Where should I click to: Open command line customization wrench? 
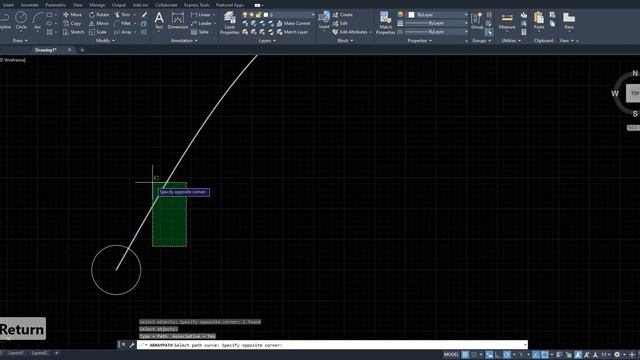(132, 345)
